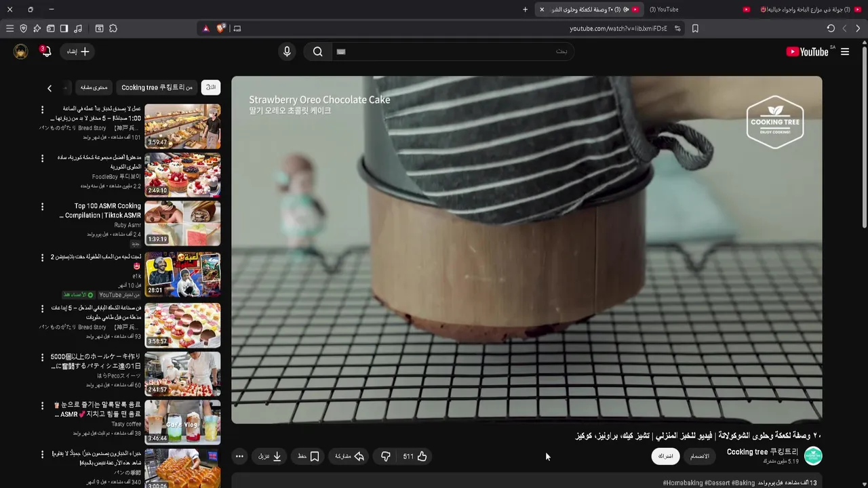
Task: Select 'From Cooking tree' filter chip
Action: (157, 87)
